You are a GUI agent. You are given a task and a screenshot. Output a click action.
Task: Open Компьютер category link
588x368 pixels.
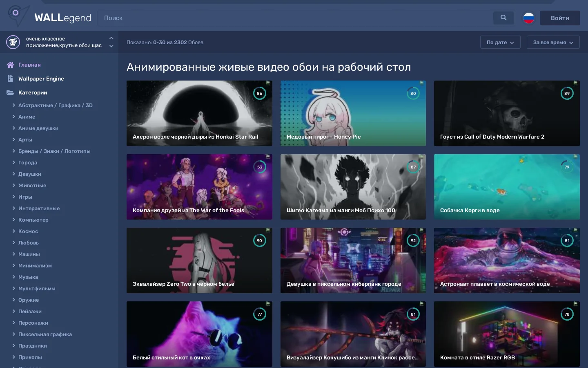click(x=33, y=220)
